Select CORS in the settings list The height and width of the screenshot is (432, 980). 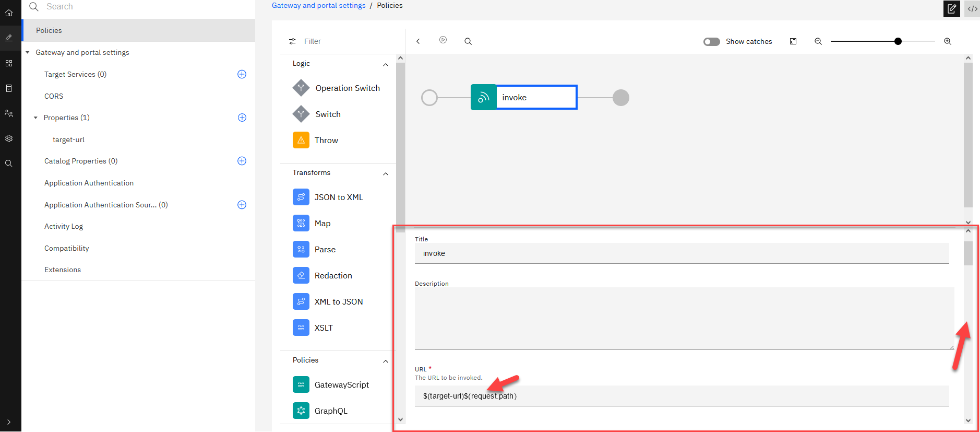click(54, 96)
